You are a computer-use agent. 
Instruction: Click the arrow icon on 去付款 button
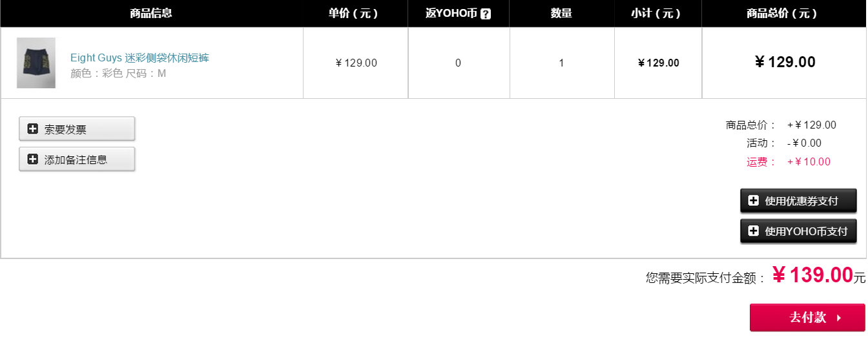click(x=839, y=318)
